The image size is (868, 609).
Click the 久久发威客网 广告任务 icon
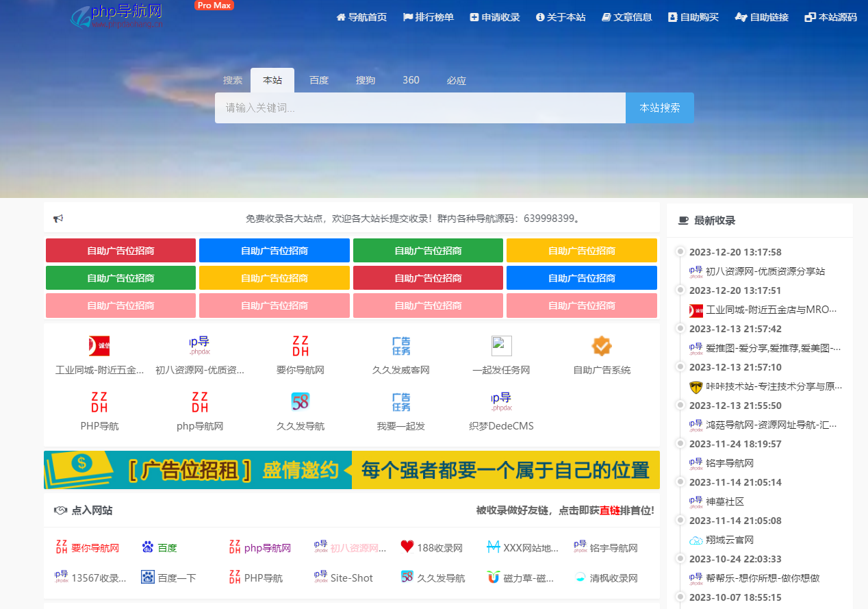point(400,346)
